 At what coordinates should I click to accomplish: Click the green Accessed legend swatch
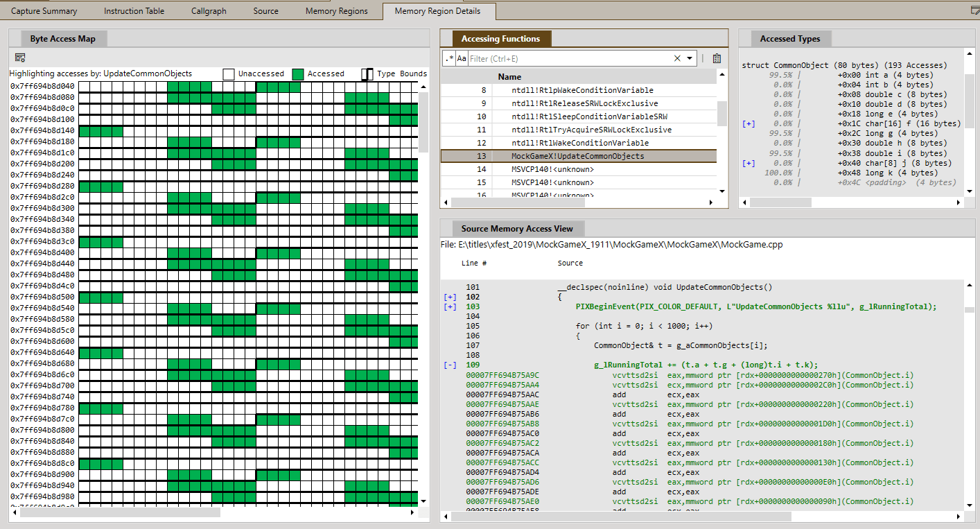click(298, 73)
